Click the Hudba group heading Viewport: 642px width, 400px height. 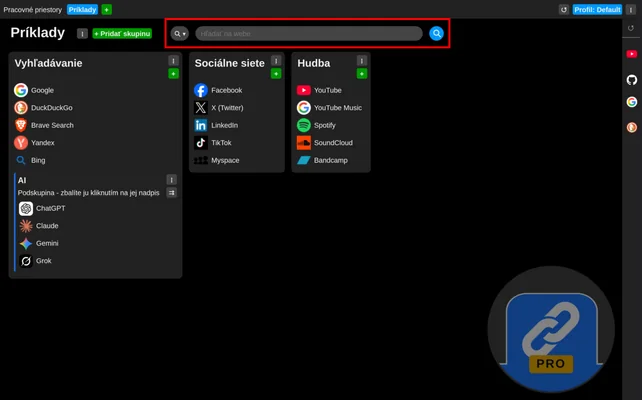[314, 63]
